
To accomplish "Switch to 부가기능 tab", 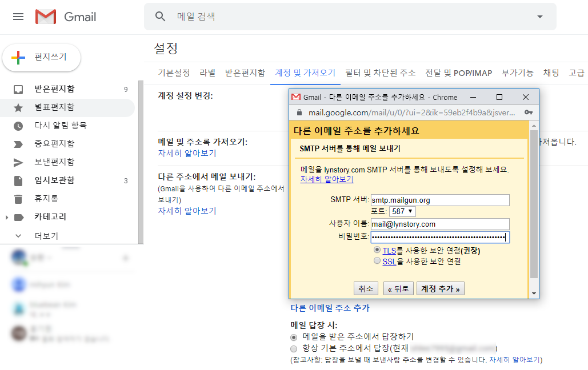I will [x=518, y=73].
